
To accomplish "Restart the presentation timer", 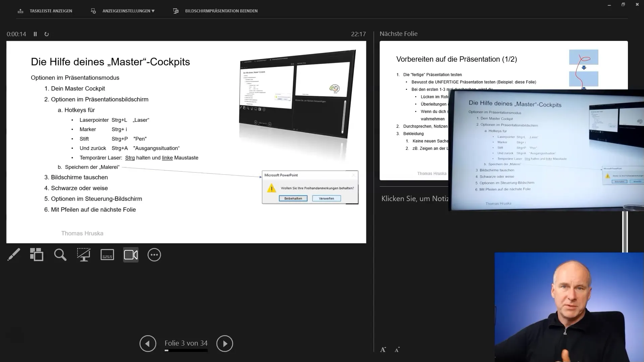I will click(47, 34).
